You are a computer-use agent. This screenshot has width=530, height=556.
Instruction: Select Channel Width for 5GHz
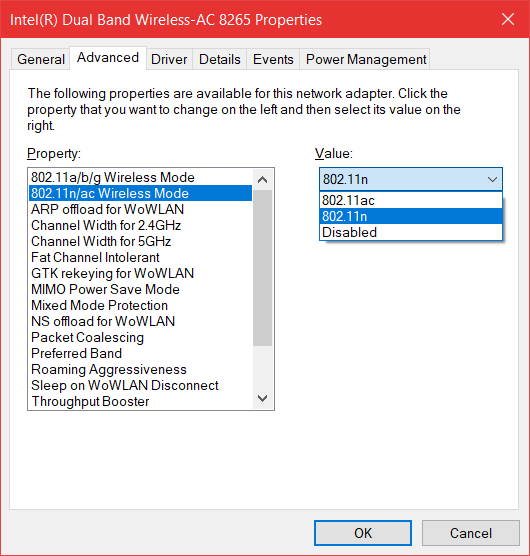click(140, 241)
